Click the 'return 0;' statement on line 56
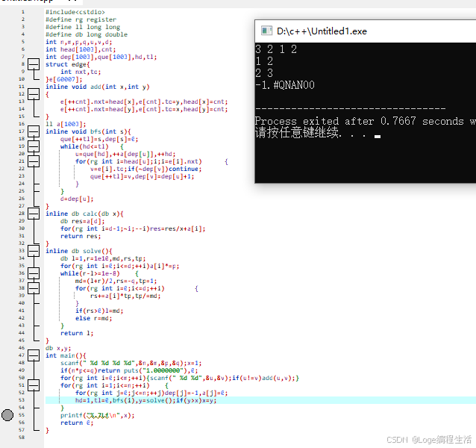Screen dimensions: 476x448 pos(77,423)
